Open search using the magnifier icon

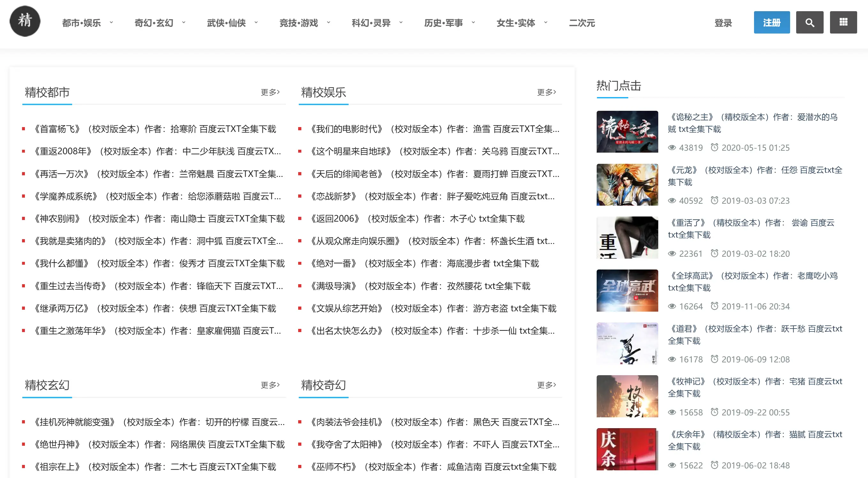click(810, 22)
